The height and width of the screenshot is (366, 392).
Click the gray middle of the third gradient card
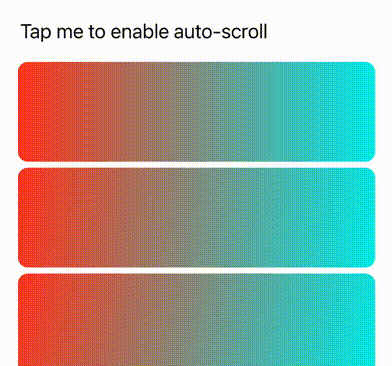(x=197, y=320)
